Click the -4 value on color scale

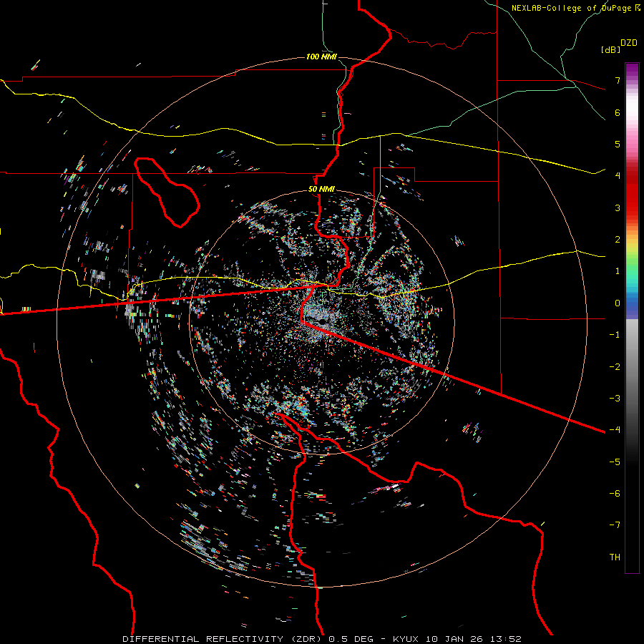[615, 429]
